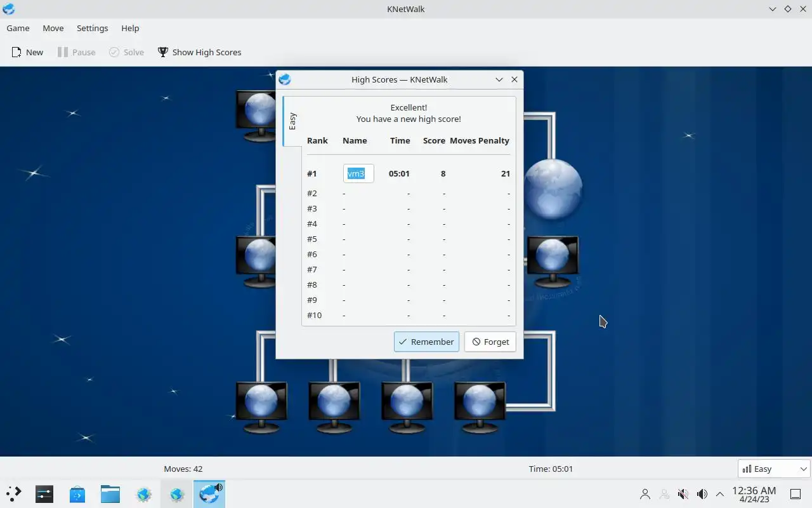Open the Easy difficulty dropdown
Viewport: 812px width, 508px height.
point(774,469)
